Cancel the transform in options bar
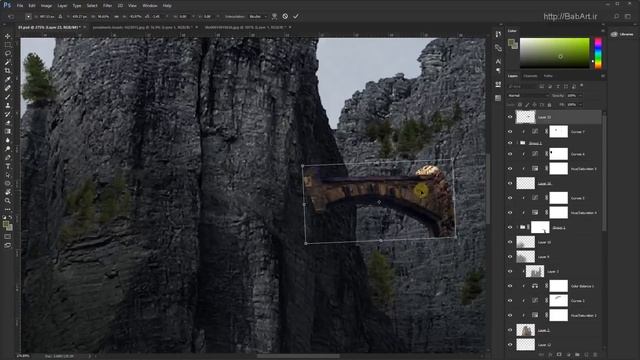The image size is (640, 360). [285, 16]
